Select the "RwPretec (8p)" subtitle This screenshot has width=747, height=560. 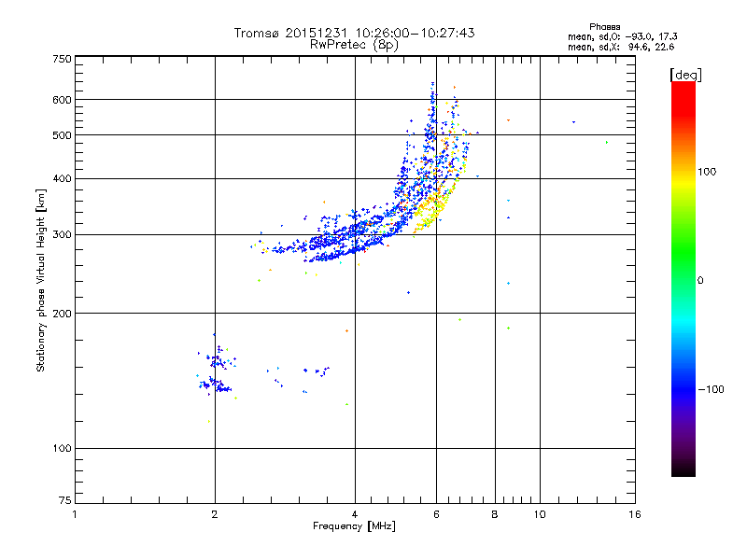point(354,45)
